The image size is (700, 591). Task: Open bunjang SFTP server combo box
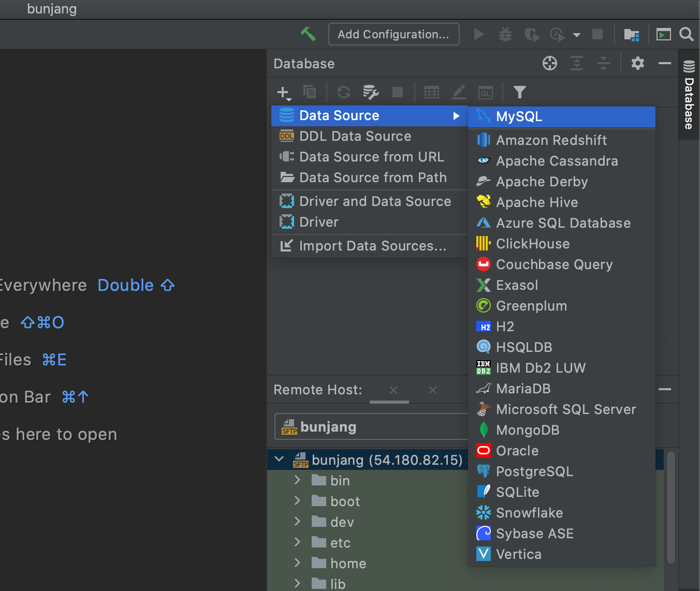pyautogui.click(x=371, y=427)
